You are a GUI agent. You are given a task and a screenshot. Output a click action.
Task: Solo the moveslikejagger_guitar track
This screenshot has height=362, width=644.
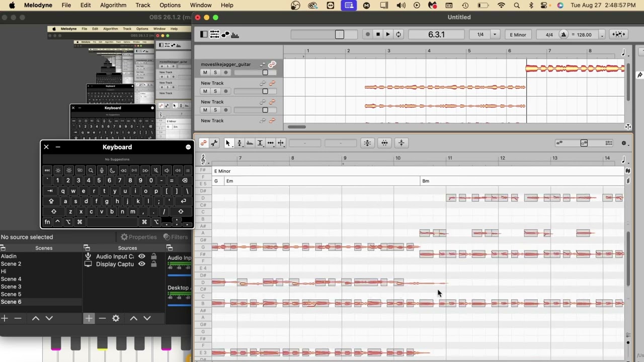coord(215,72)
